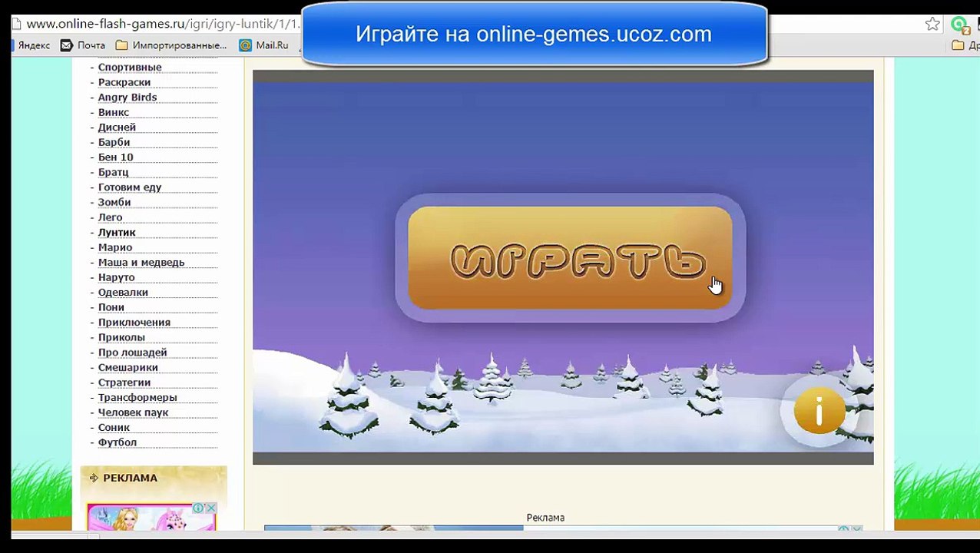Start the game with the ИГРАТЬ button
Image resolution: width=980 pixels, height=553 pixels.
570,258
